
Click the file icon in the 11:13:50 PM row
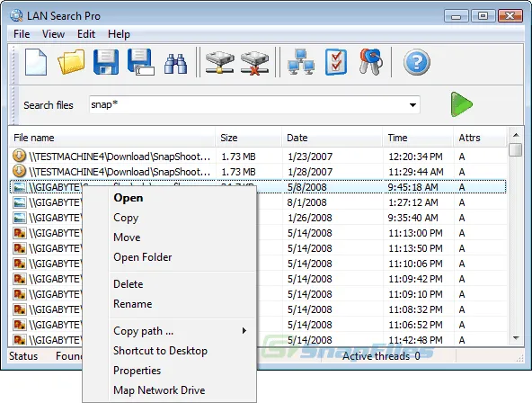pos(20,248)
